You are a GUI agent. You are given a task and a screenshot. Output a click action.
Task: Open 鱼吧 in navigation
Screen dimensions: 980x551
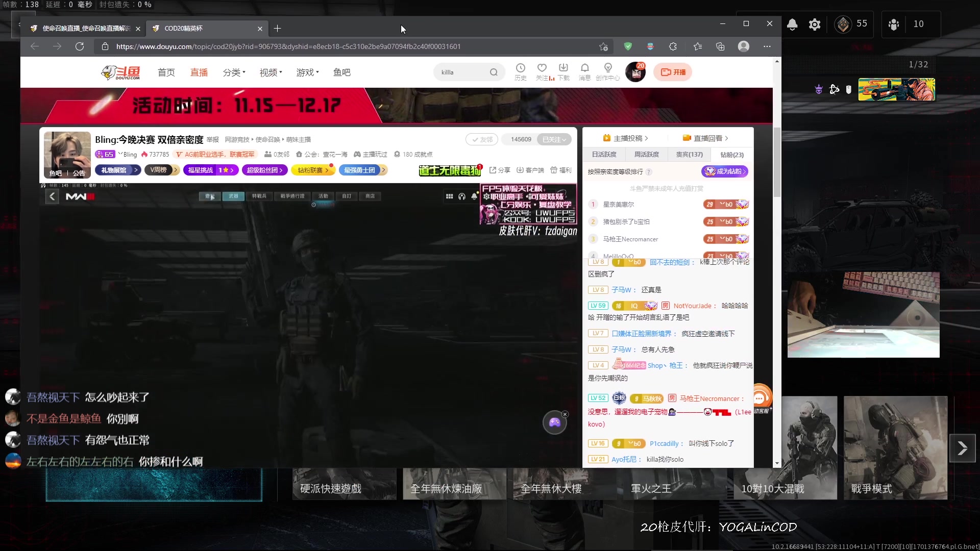[342, 72]
